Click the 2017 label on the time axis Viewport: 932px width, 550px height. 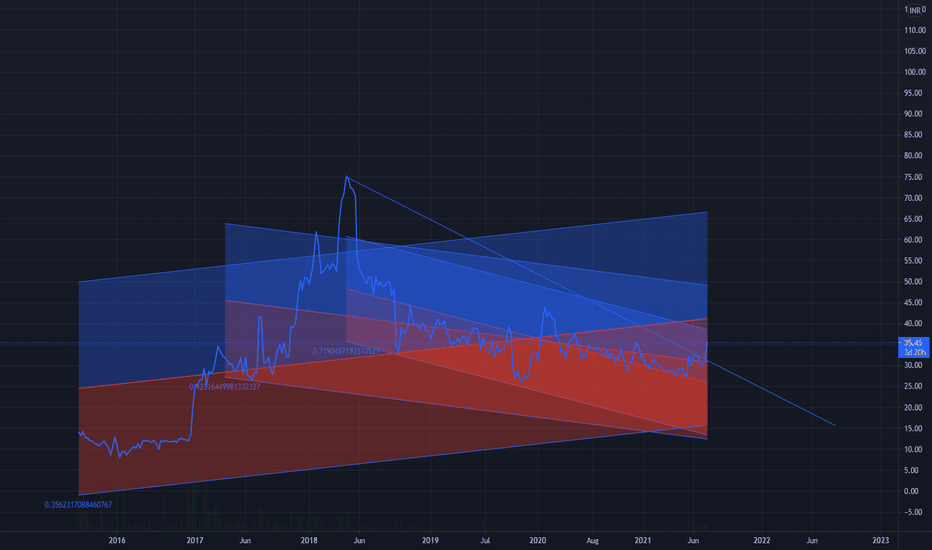point(195,540)
